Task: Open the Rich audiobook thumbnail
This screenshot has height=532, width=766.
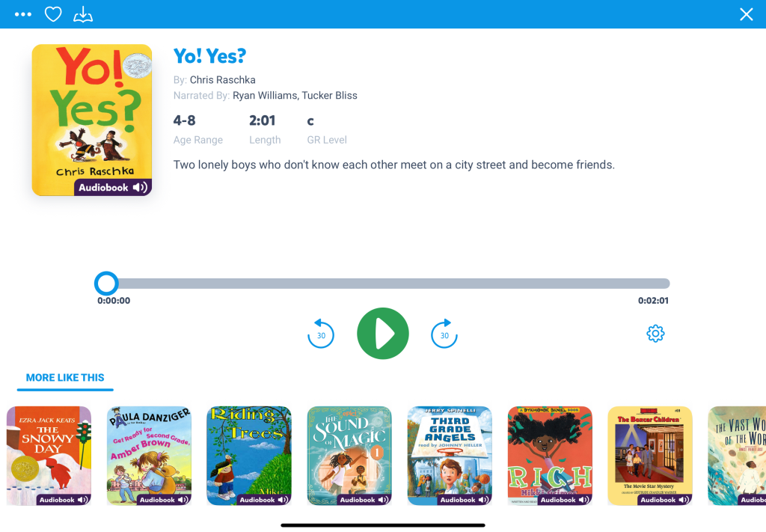Action: [x=550, y=456]
